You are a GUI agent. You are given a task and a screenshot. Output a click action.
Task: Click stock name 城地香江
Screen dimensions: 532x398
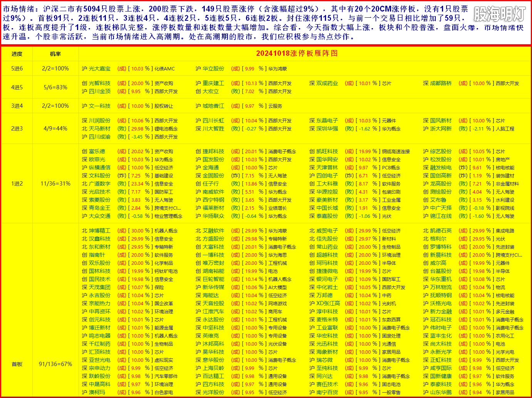pos(213,106)
